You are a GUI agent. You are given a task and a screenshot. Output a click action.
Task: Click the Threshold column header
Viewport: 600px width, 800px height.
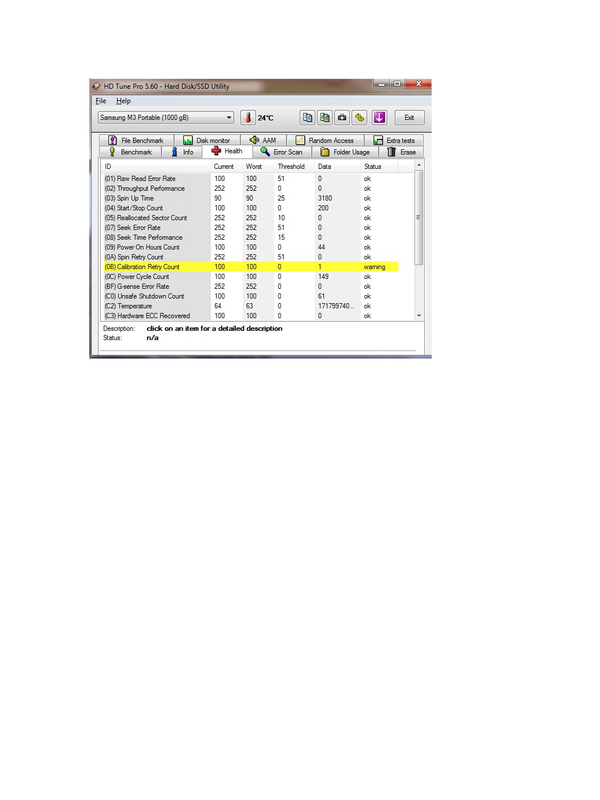point(295,166)
